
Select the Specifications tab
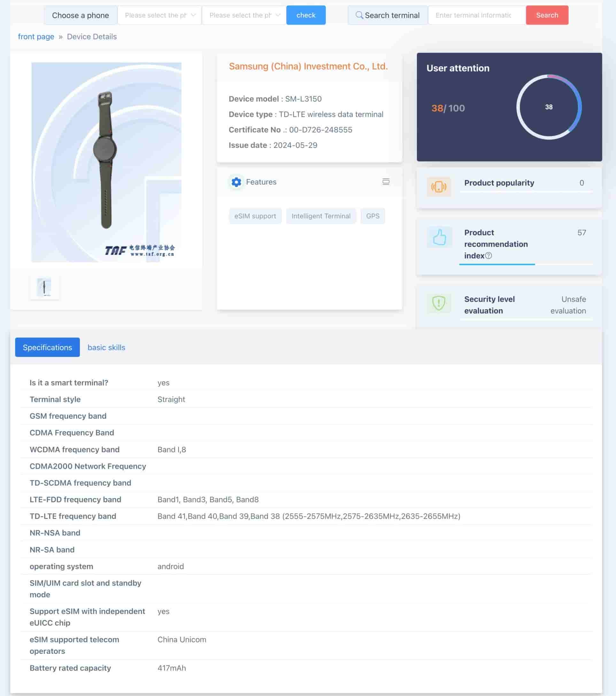click(x=47, y=347)
